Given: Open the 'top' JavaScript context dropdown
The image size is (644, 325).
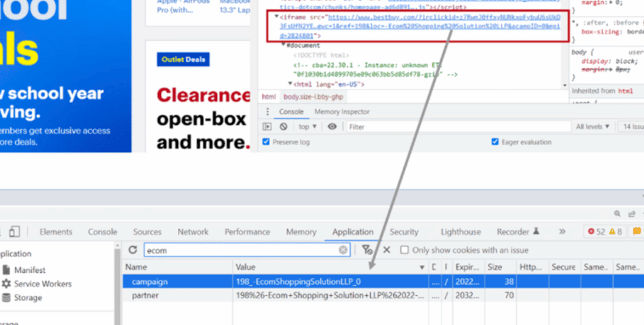Looking at the screenshot, I should 308,127.
